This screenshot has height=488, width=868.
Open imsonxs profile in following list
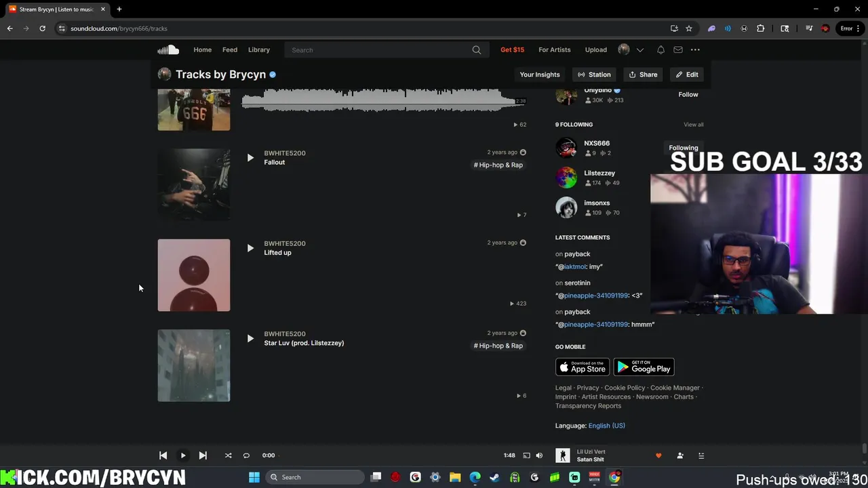(597, 203)
